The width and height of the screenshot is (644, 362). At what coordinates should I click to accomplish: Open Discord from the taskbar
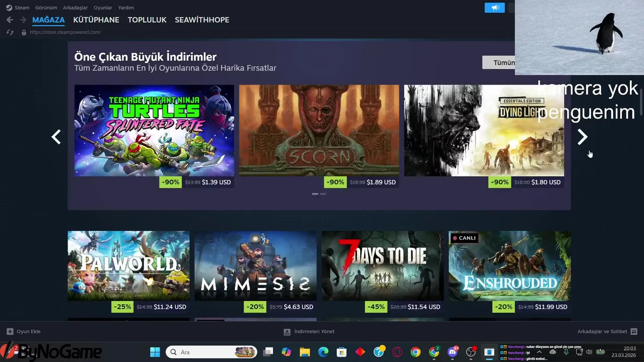pyautogui.click(x=452, y=352)
